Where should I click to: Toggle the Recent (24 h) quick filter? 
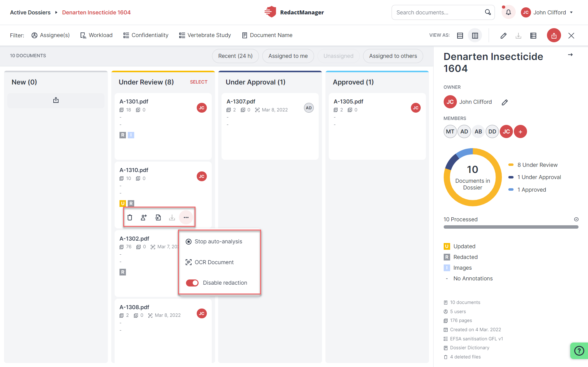(x=235, y=56)
